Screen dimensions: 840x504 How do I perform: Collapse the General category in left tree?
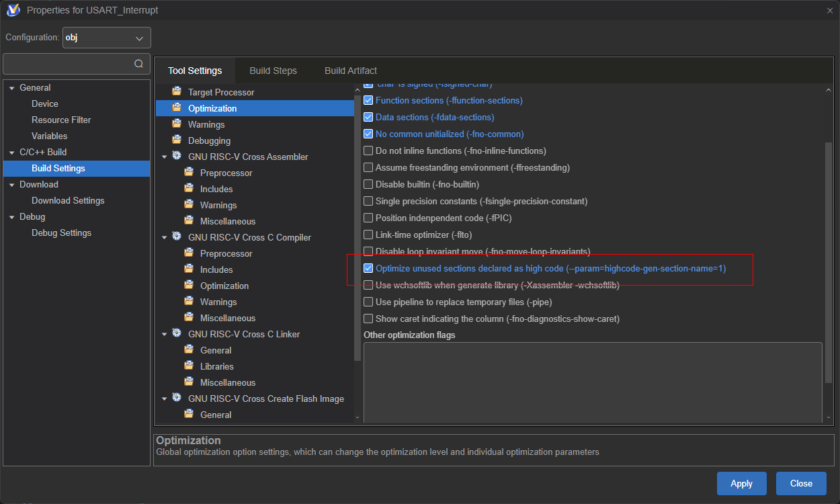point(11,88)
